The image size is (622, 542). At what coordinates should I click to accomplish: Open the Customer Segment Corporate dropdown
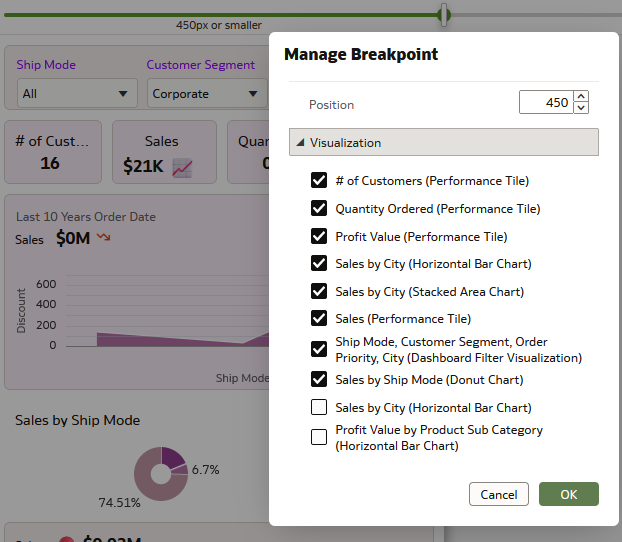(207, 94)
